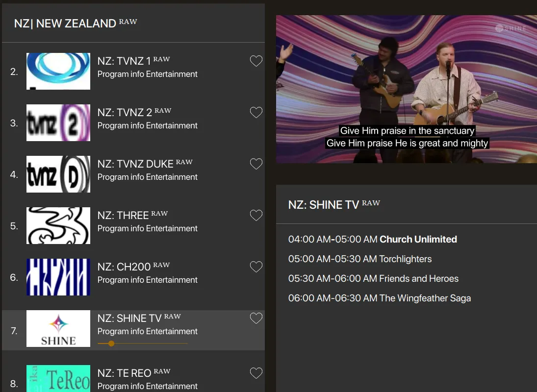Pick NZ: SHINE TV title in channel list
Image resolution: width=537 pixels, height=392 pixels.
[x=139, y=318]
